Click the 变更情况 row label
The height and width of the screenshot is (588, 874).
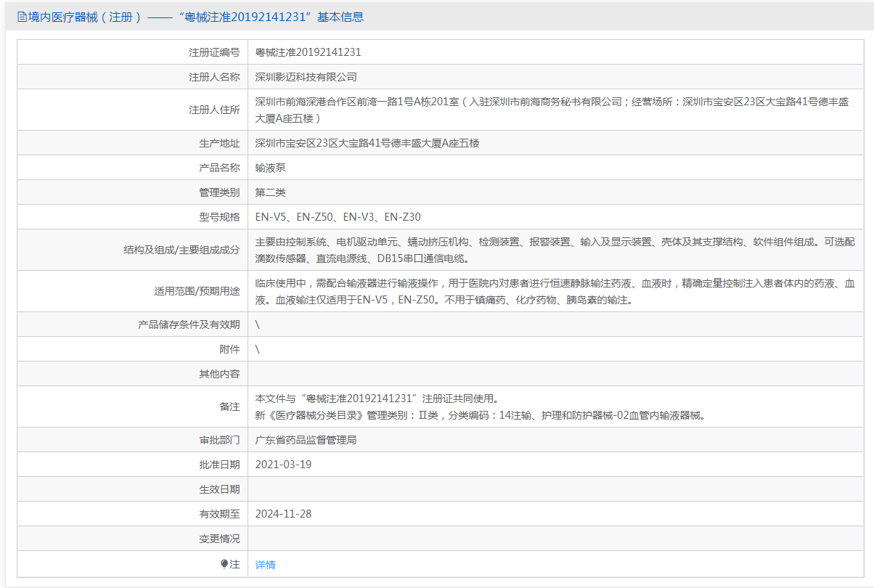(219, 539)
